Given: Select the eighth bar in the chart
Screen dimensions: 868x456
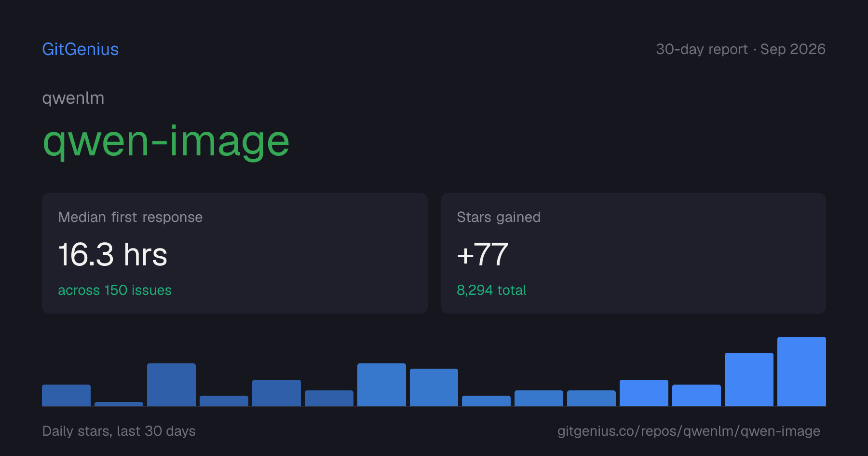Looking at the screenshot, I should (434, 387).
